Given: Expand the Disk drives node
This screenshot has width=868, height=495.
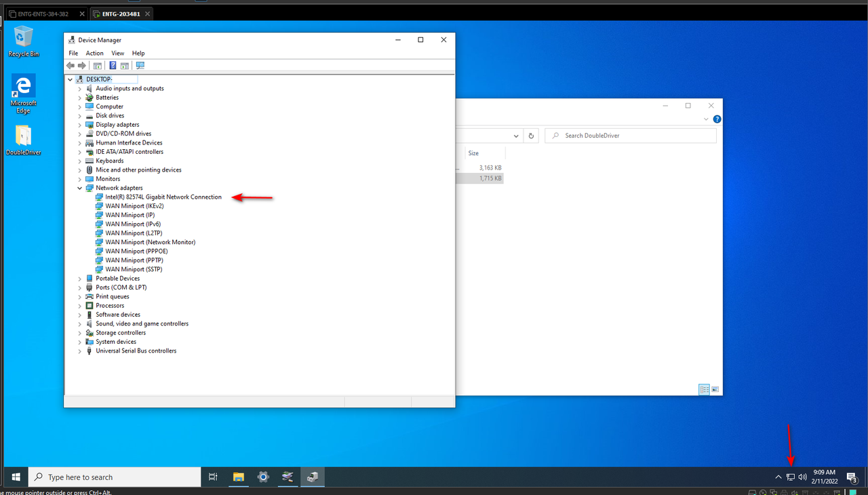Looking at the screenshot, I should point(79,115).
